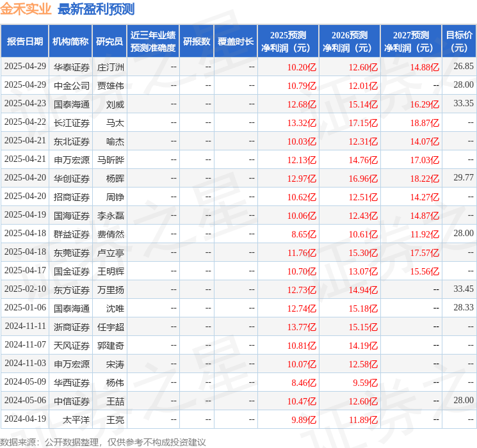The width and height of the screenshot is (477, 448).
Task: Click 天风证券 institution cell
Action: point(72,346)
